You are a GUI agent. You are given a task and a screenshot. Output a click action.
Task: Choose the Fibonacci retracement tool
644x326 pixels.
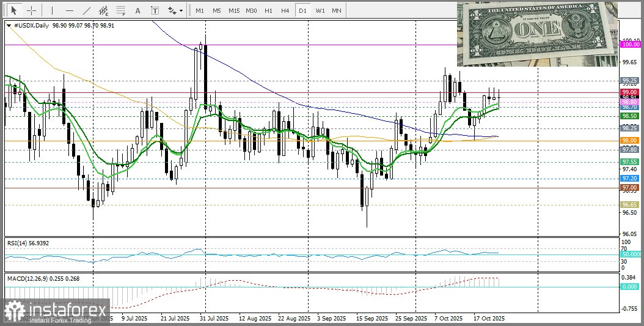121,10
